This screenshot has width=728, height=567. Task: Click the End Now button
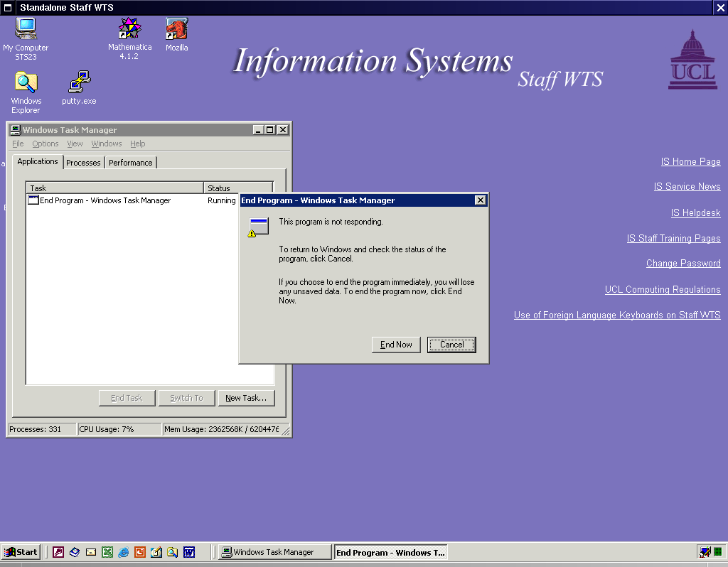point(396,345)
